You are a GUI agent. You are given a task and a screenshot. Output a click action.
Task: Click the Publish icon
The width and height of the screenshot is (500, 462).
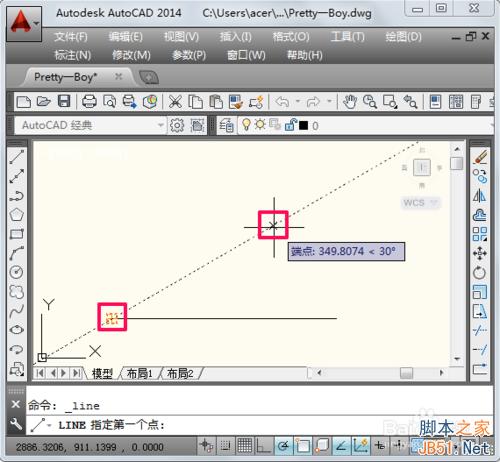[130, 102]
